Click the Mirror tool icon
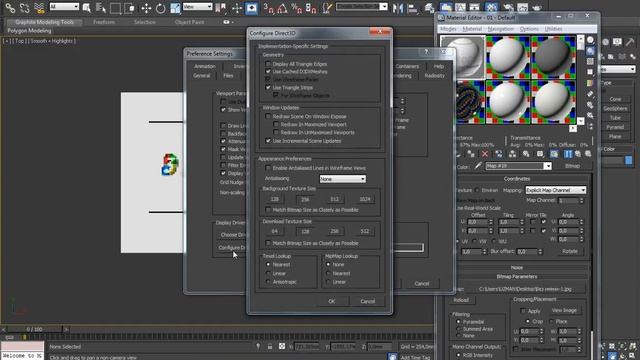This screenshot has height=360, width=640. [398, 8]
